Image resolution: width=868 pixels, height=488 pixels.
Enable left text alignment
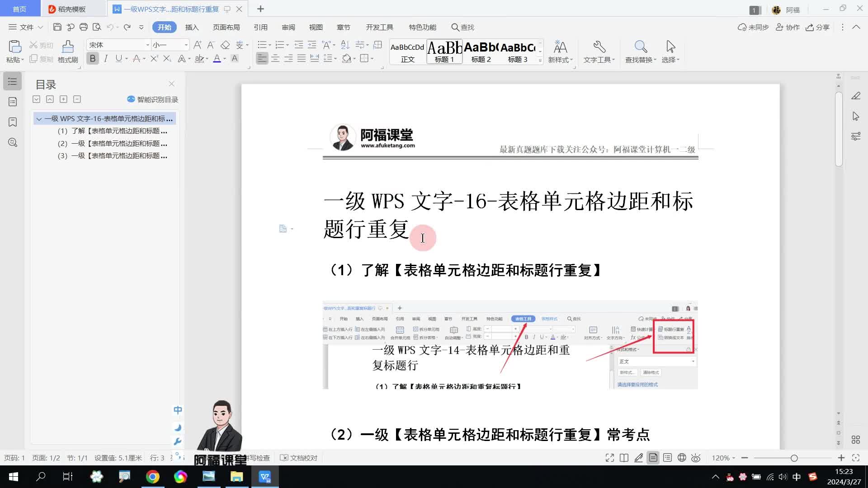point(262,58)
